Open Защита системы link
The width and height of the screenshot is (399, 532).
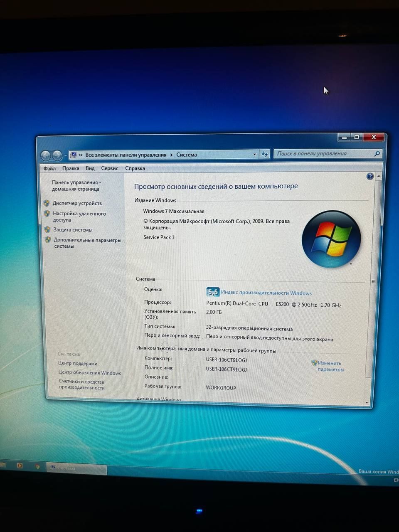[x=73, y=229]
